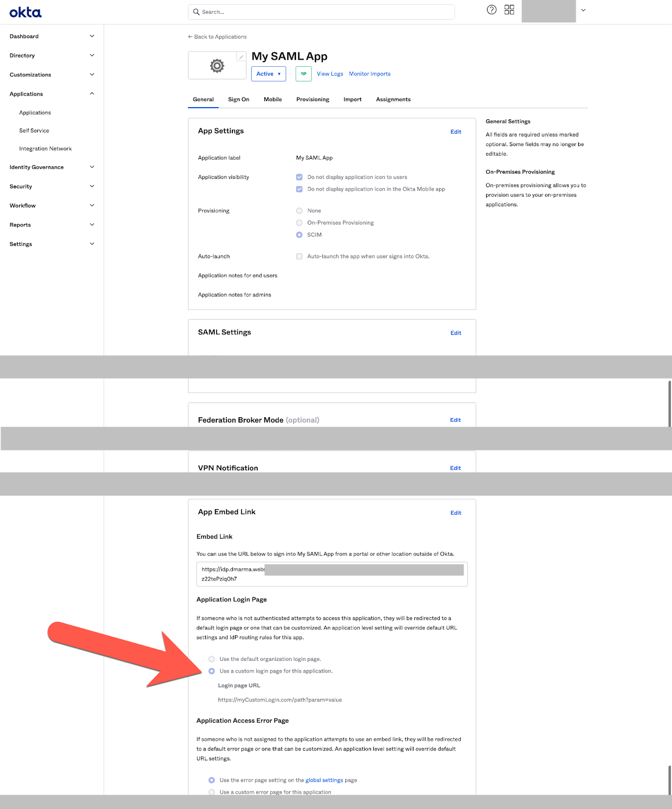
Task: Open Applications submenu item in sidebar
Action: tap(35, 113)
